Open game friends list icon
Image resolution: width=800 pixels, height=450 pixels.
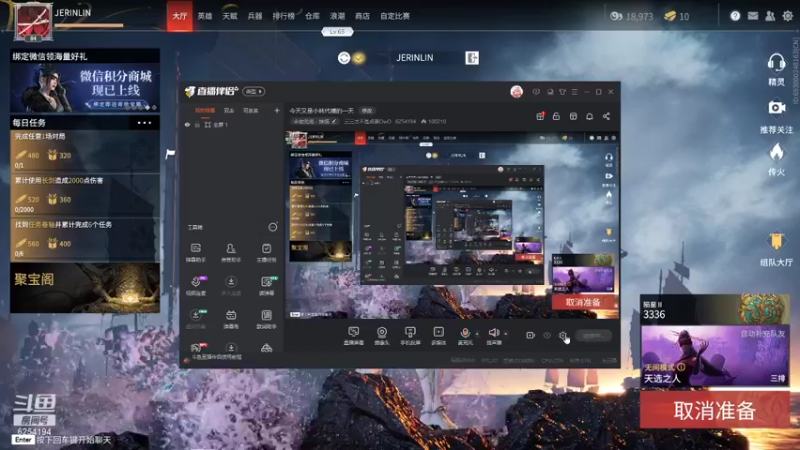770,16
